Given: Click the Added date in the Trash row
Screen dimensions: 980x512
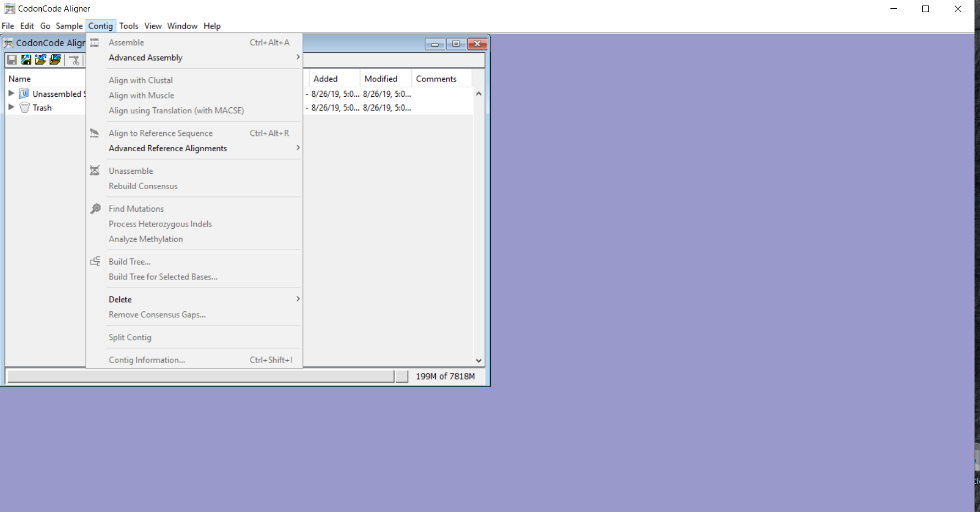Looking at the screenshot, I should [335, 108].
